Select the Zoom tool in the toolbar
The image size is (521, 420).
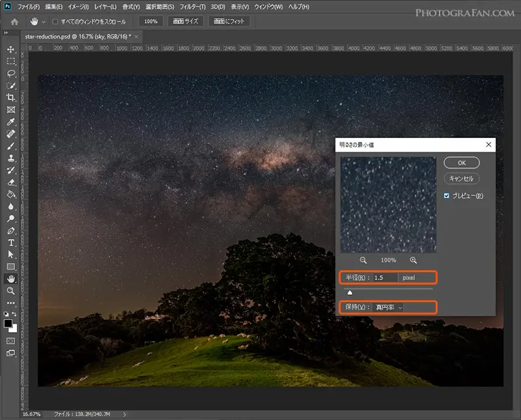coord(9,290)
